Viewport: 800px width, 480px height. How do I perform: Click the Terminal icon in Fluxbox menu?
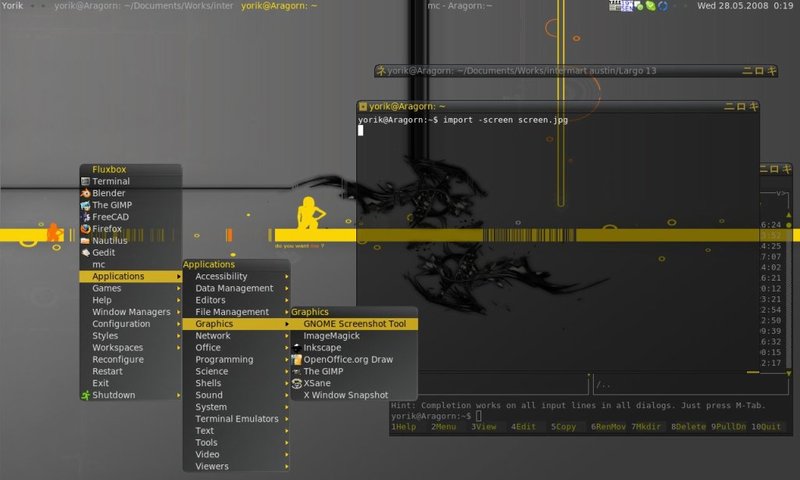[x=85, y=181]
